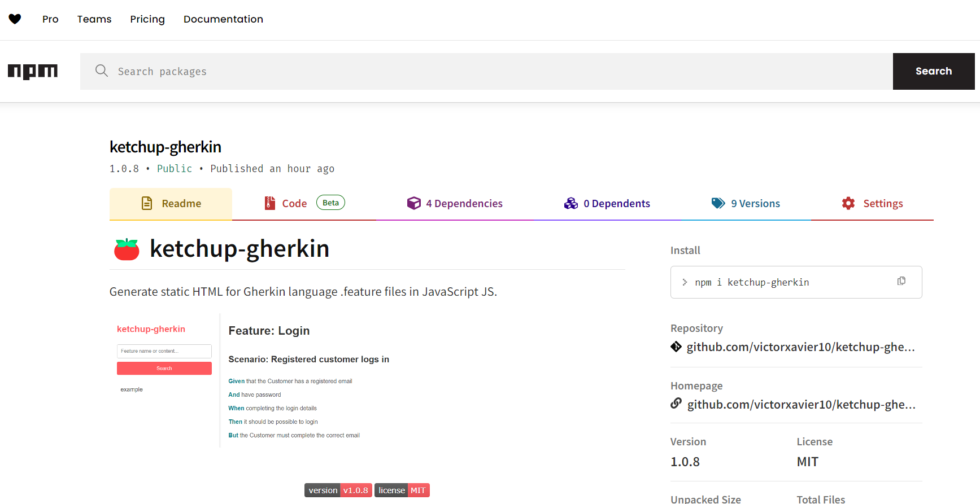This screenshot has width=980, height=504.
Task: Click the black Search button
Action: tap(934, 71)
